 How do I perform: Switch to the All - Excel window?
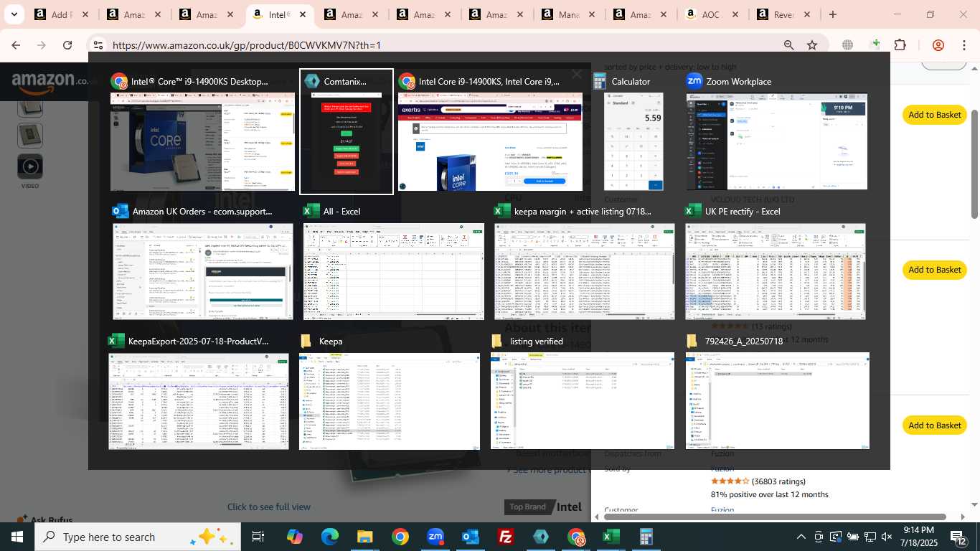pos(393,262)
